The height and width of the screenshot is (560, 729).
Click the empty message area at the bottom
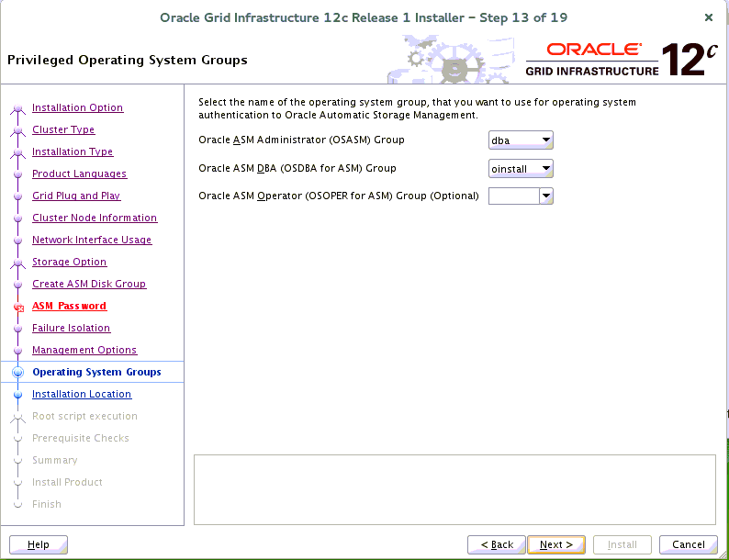454,490
